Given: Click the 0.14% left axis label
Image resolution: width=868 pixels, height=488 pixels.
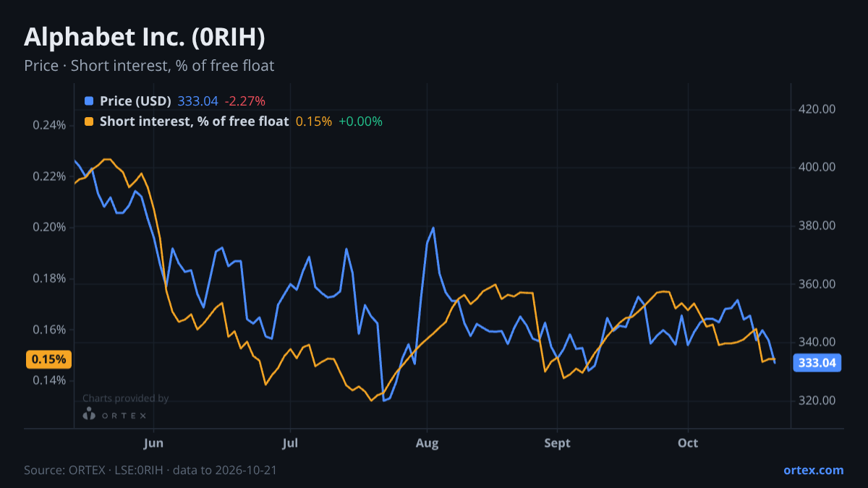Looking at the screenshot, I should (x=49, y=380).
